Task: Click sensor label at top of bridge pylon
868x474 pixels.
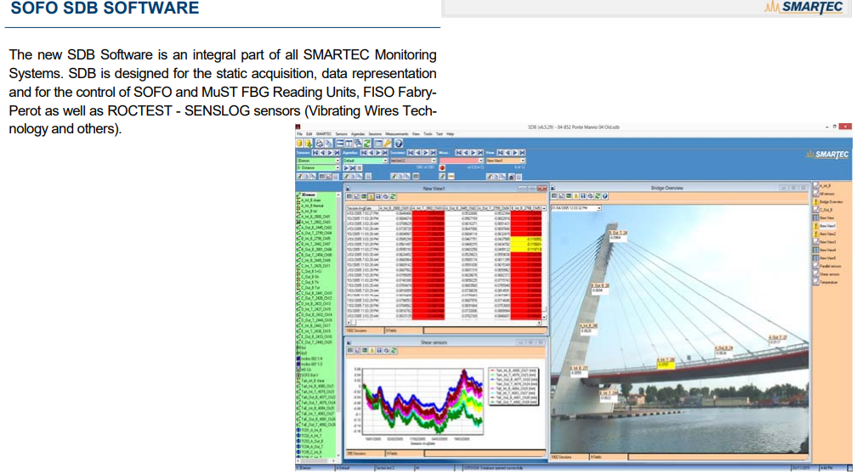Action: click(x=618, y=234)
